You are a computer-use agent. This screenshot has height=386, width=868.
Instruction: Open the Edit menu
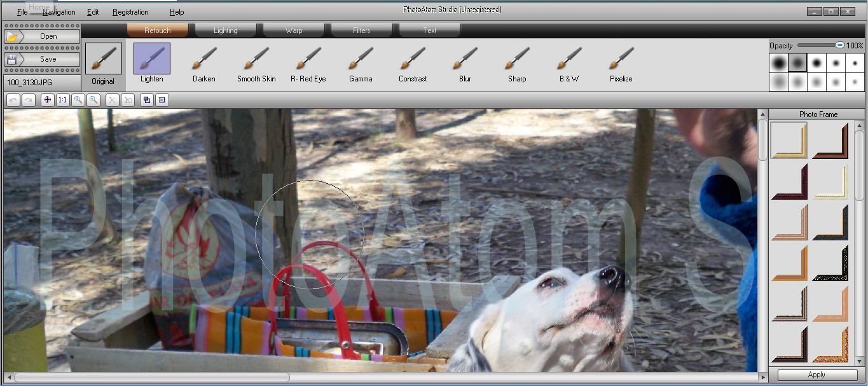pos(93,12)
